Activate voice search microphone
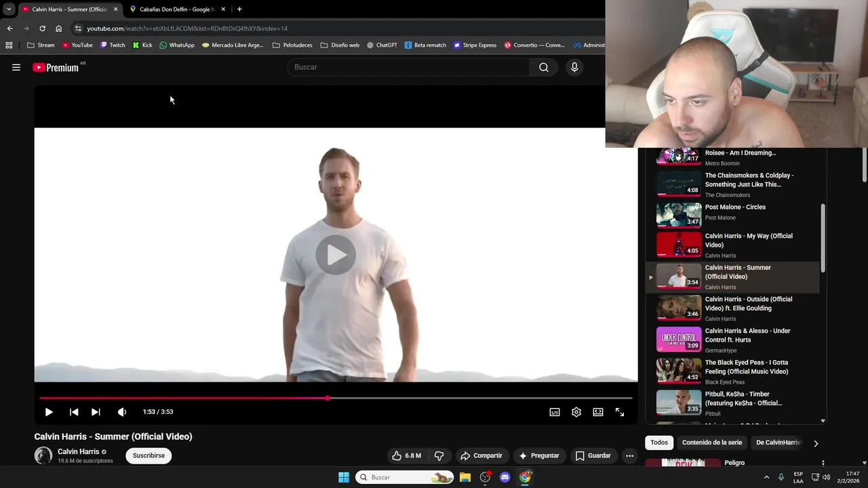The width and height of the screenshot is (868, 488). [x=574, y=67]
